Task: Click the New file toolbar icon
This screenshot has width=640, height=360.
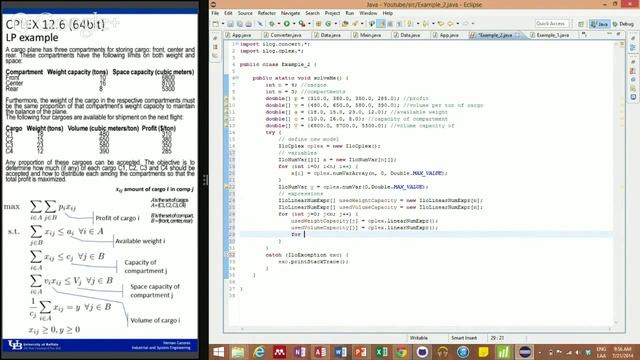Action: tap(215, 24)
